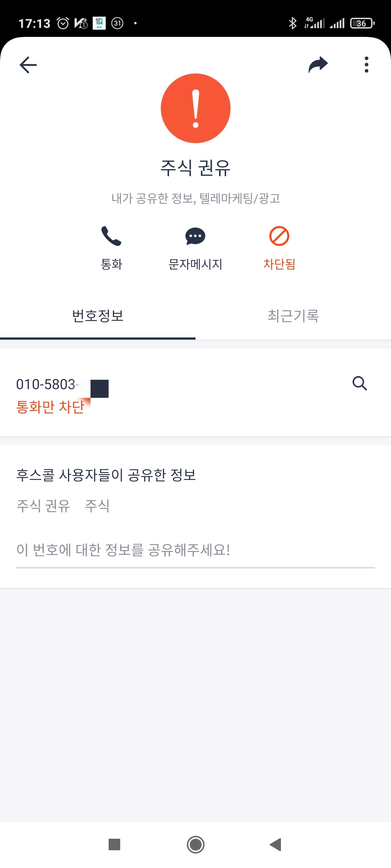Tap the phone number 010-5803 text
The width and height of the screenshot is (391, 868).
pyautogui.click(x=46, y=384)
